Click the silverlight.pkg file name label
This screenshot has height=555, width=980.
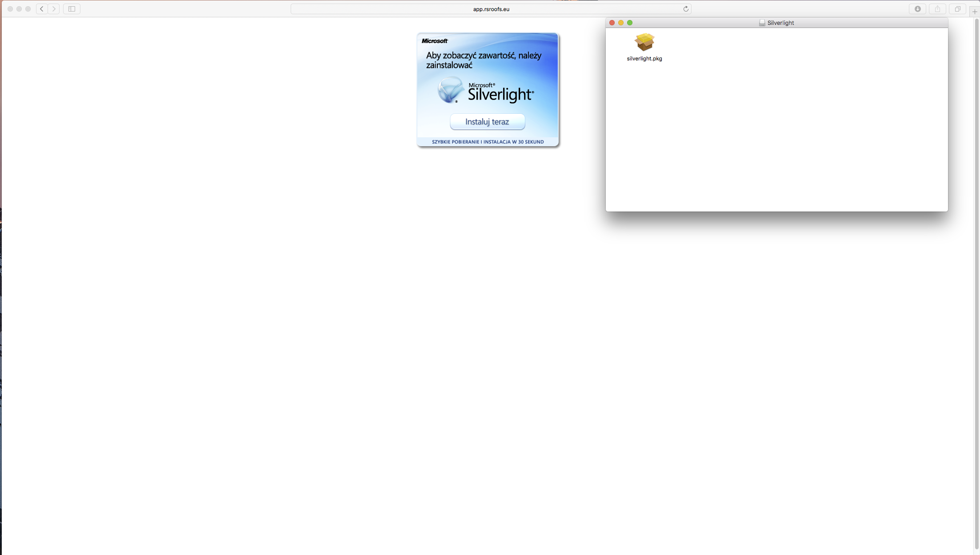pyautogui.click(x=644, y=59)
